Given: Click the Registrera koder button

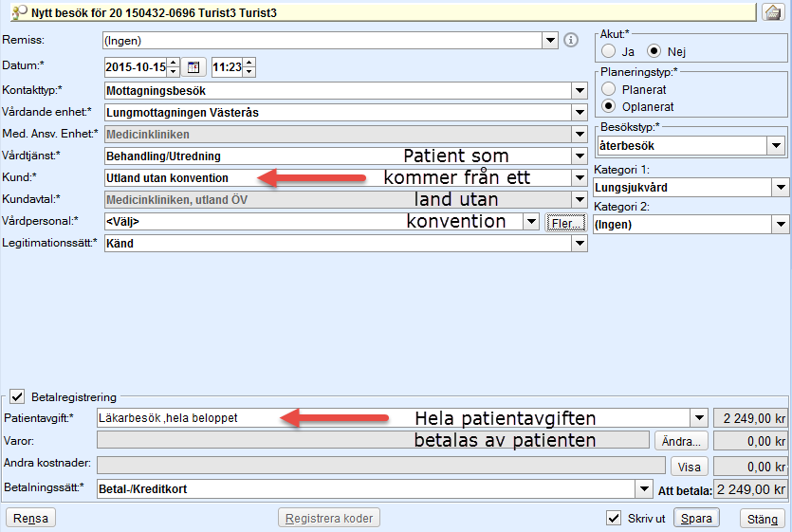Looking at the screenshot, I should 329,519.
